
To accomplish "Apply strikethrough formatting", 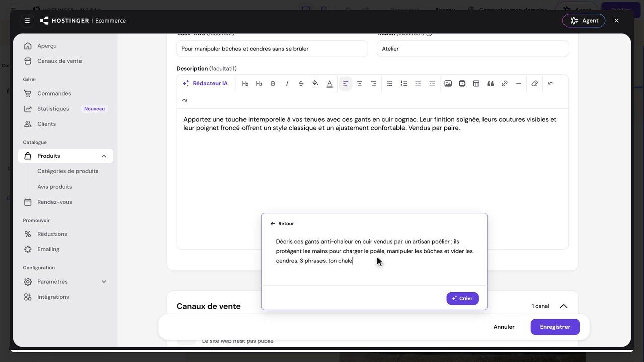I will pyautogui.click(x=301, y=84).
